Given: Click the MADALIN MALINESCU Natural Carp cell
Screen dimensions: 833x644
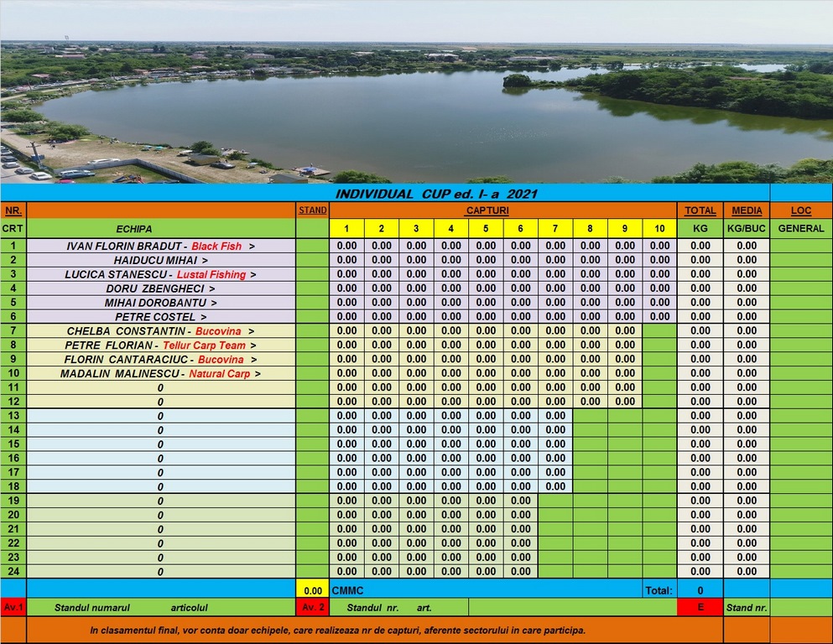Looking at the screenshot, I should point(160,373).
